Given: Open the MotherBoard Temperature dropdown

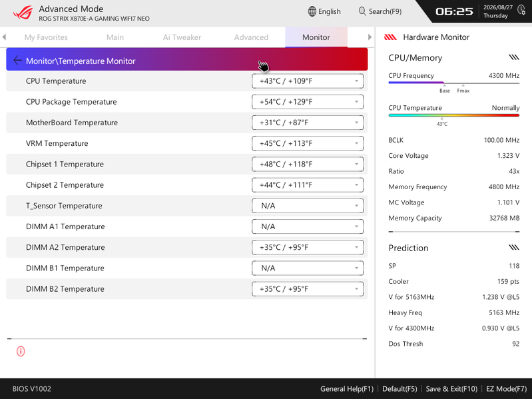Looking at the screenshot, I should tap(308, 123).
